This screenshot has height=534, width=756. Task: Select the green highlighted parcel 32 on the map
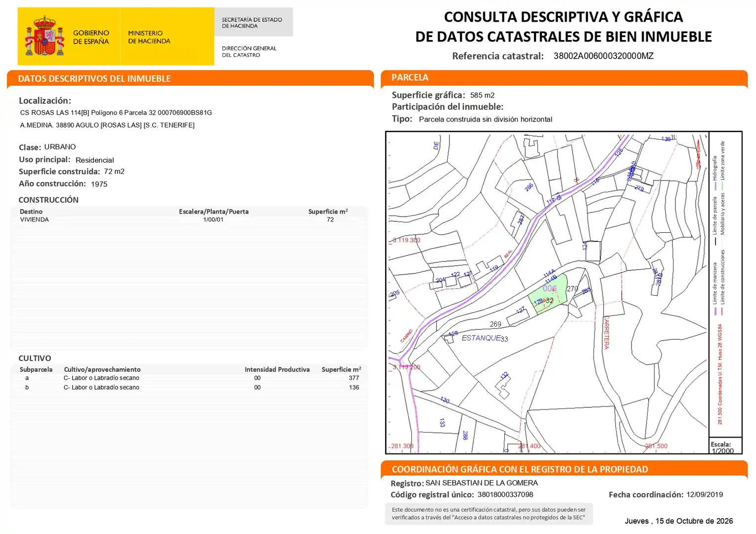(548, 295)
